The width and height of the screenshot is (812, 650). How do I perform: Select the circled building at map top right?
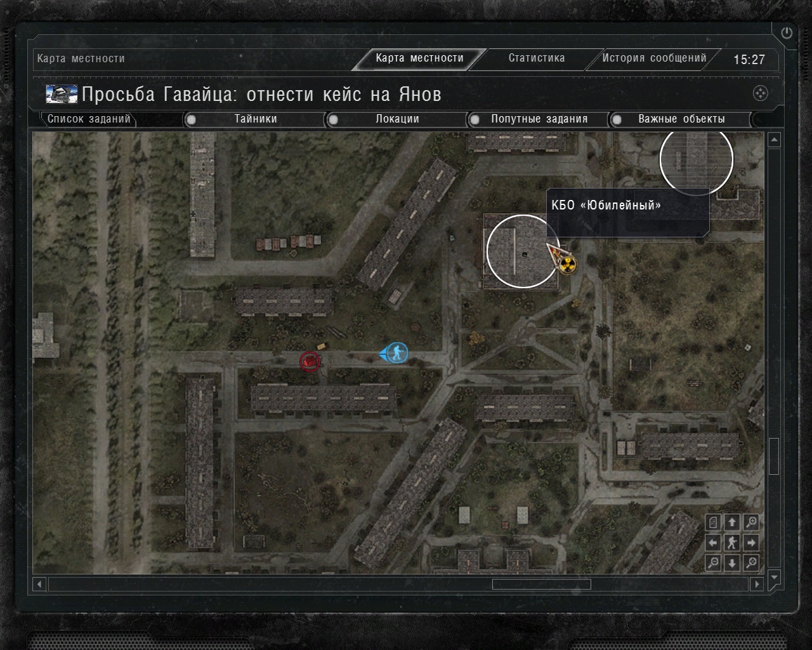click(697, 160)
